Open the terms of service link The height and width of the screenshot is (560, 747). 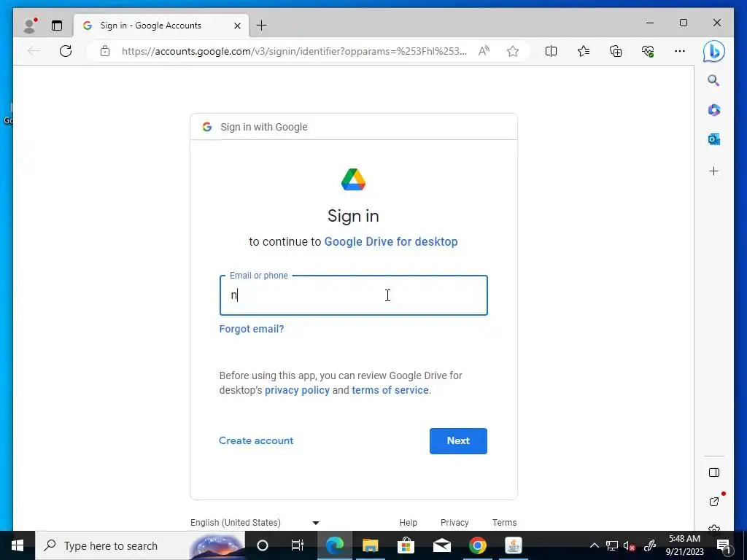click(x=390, y=390)
